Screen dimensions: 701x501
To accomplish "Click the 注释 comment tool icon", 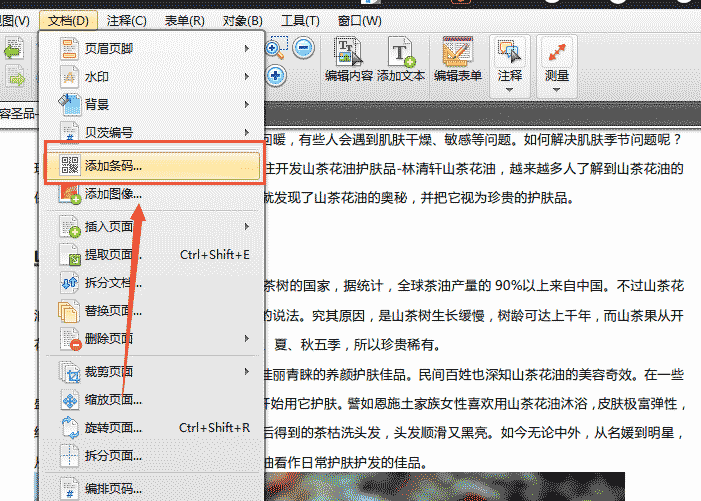I will pyautogui.click(x=510, y=52).
